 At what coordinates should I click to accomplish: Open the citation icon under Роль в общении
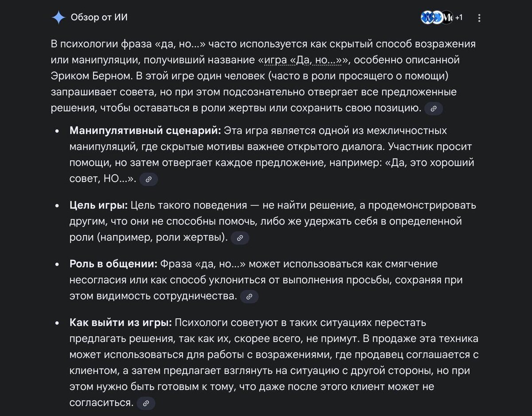click(249, 297)
